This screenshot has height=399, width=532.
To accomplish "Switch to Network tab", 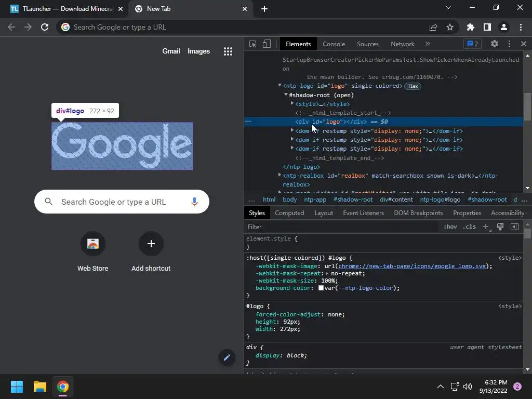I will (x=403, y=44).
